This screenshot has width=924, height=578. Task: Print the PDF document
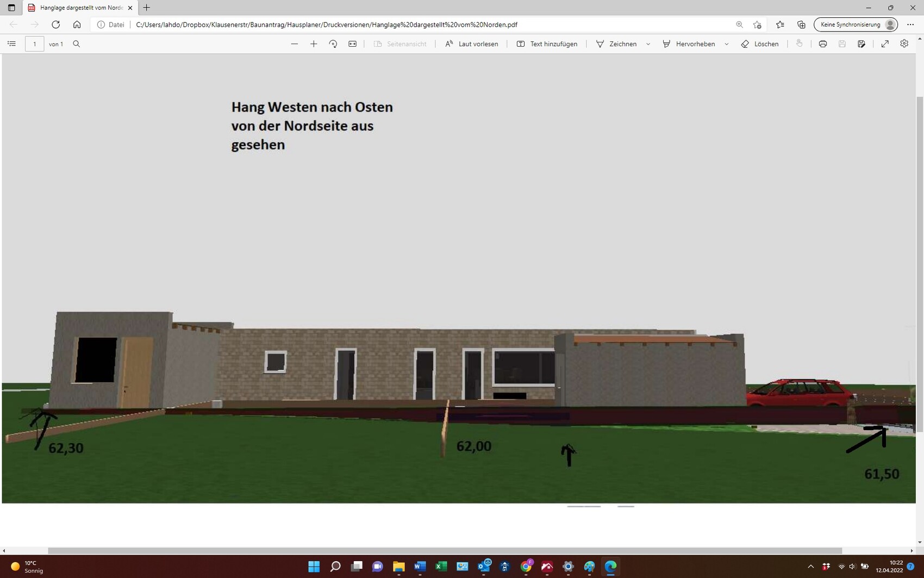823,44
